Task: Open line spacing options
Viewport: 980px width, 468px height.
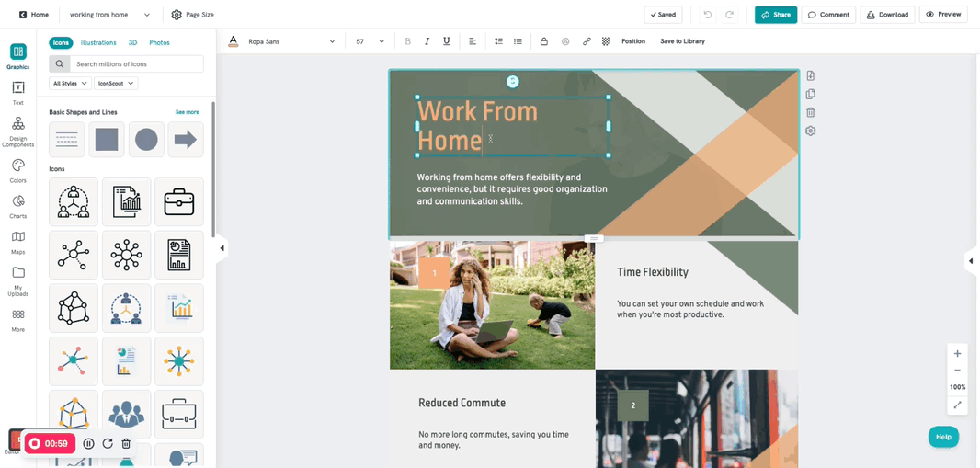Action: click(498, 41)
